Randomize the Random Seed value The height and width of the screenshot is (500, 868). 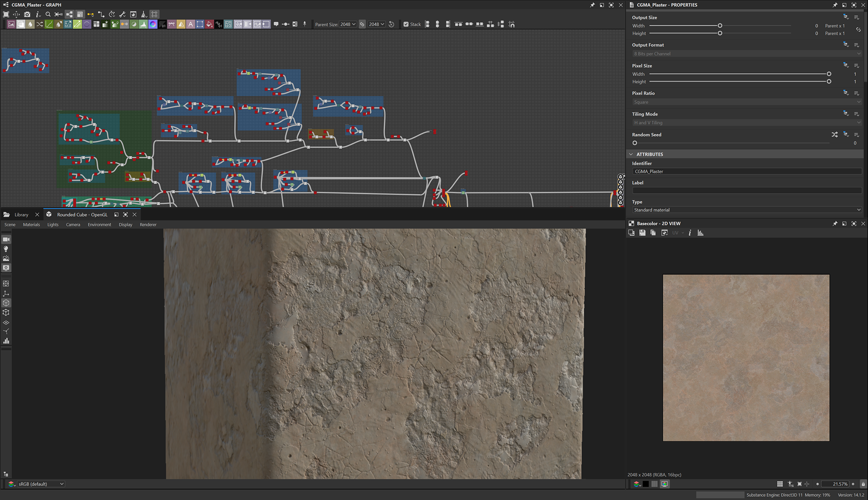pos(835,135)
